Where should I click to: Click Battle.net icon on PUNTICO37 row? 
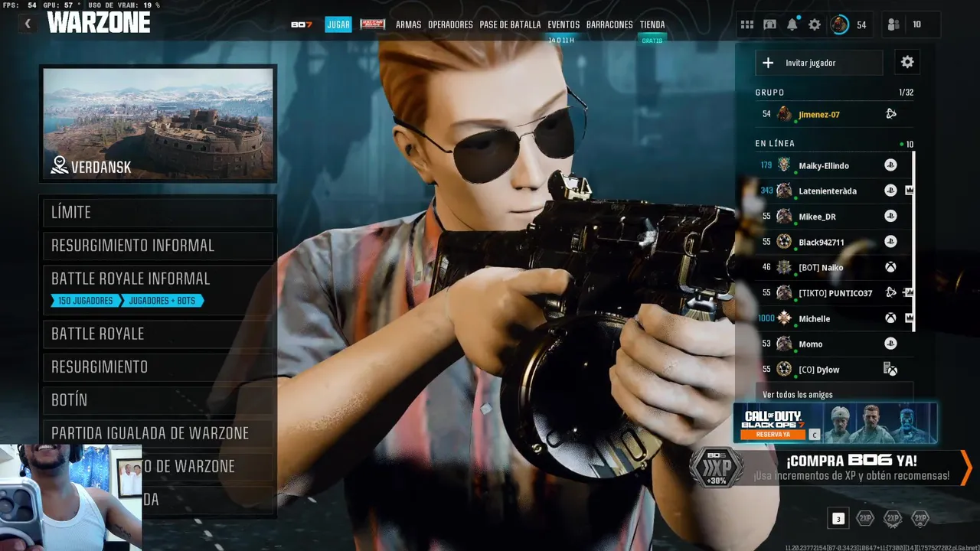[891, 292]
